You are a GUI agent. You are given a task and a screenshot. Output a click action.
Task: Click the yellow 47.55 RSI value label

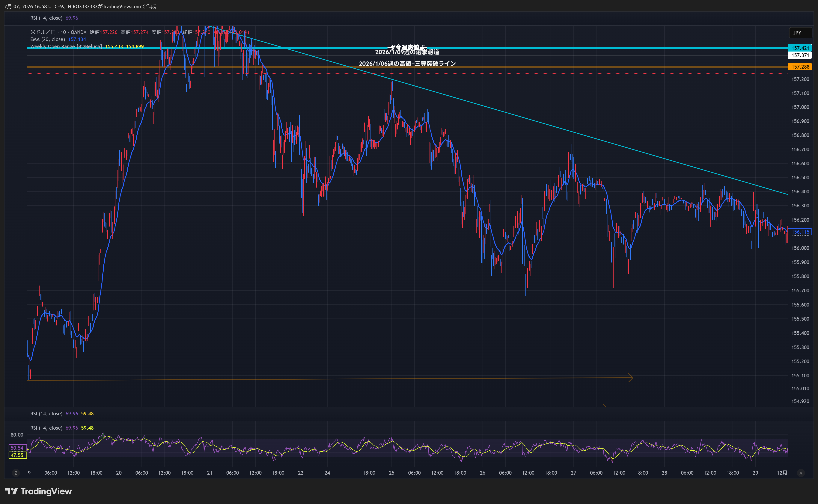click(17, 455)
